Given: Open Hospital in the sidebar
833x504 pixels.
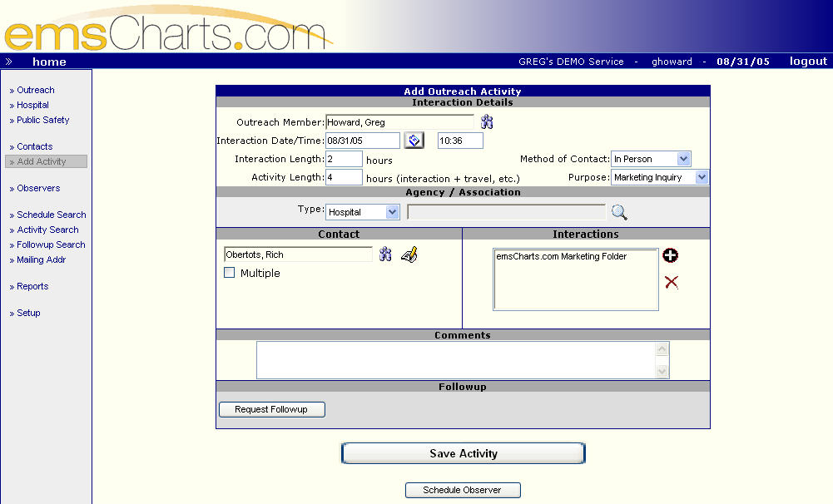Looking at the screenshot, I should point(33,105).
